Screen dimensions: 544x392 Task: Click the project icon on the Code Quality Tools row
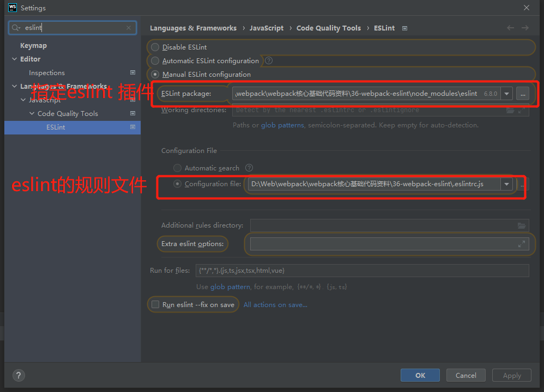point(132,113)
